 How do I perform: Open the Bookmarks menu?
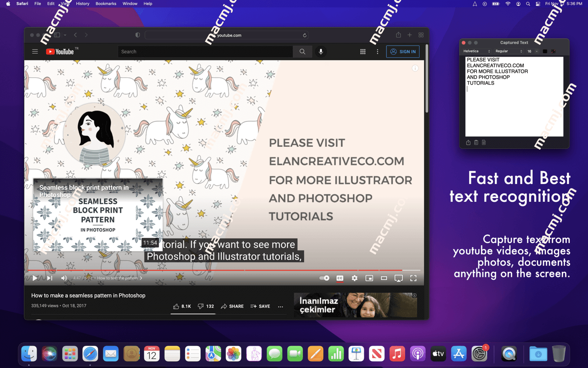point(106,4)
